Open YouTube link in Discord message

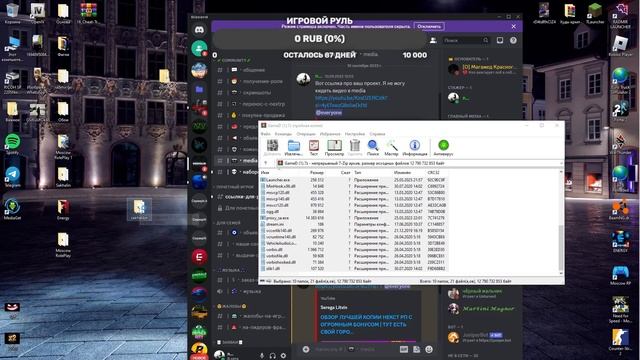point(351,102)
